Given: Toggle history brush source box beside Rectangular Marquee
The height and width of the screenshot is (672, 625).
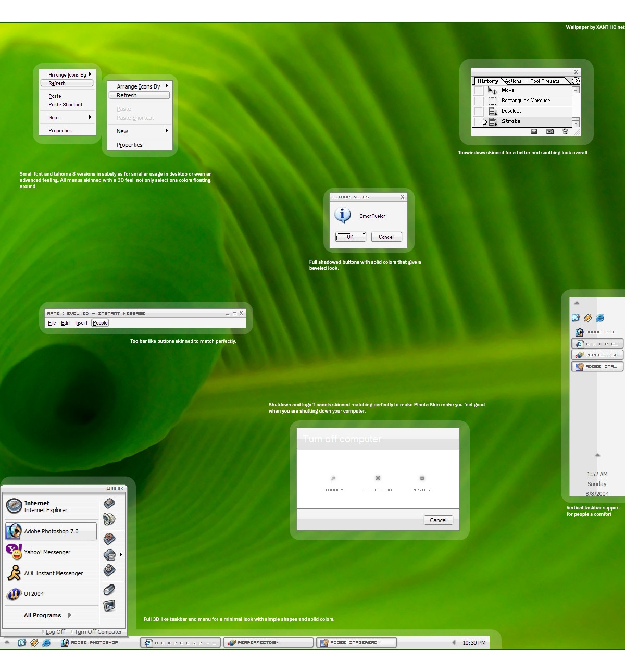Looking at the screenshot, I should (478, 101).
